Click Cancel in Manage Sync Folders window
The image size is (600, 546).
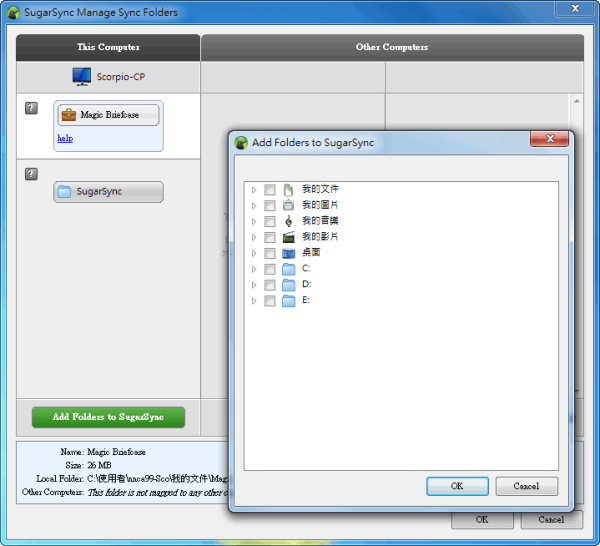pyautogui.click(x=551, y=520)
